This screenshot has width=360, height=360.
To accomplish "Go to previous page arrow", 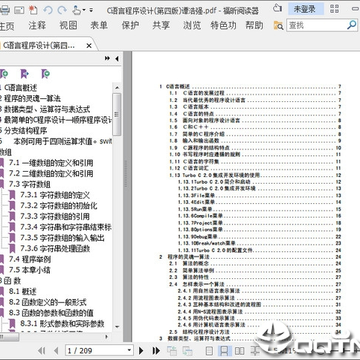I will (x=56, y=351).
